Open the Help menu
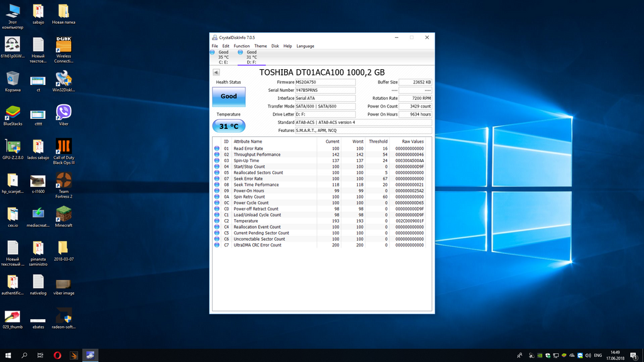 click(x=287, y=46)
